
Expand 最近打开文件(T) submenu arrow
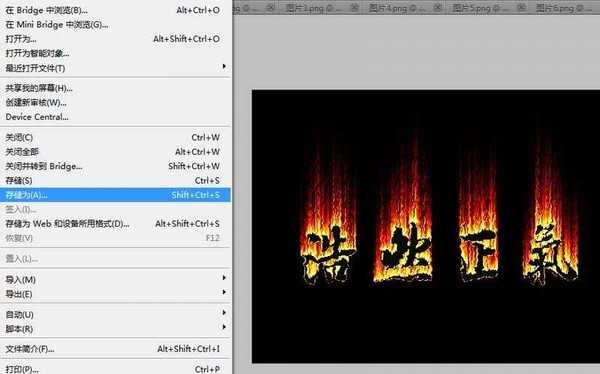(x=224, y=67)
